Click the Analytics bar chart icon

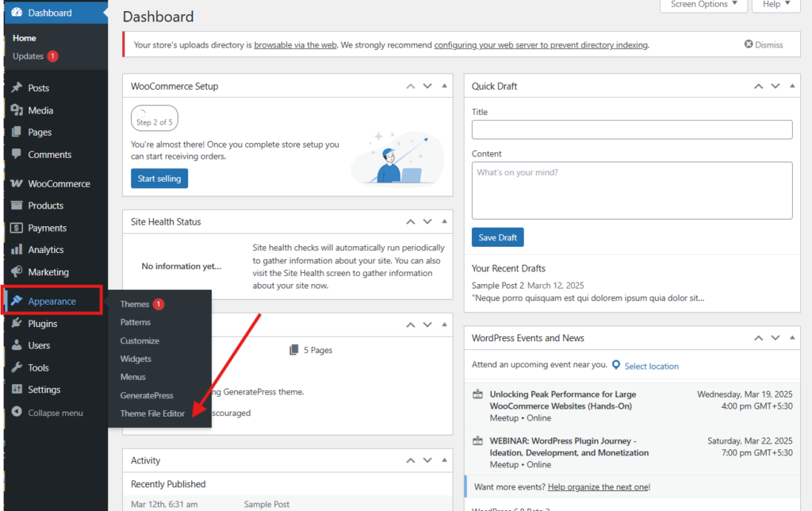click(x=17, y=249)
